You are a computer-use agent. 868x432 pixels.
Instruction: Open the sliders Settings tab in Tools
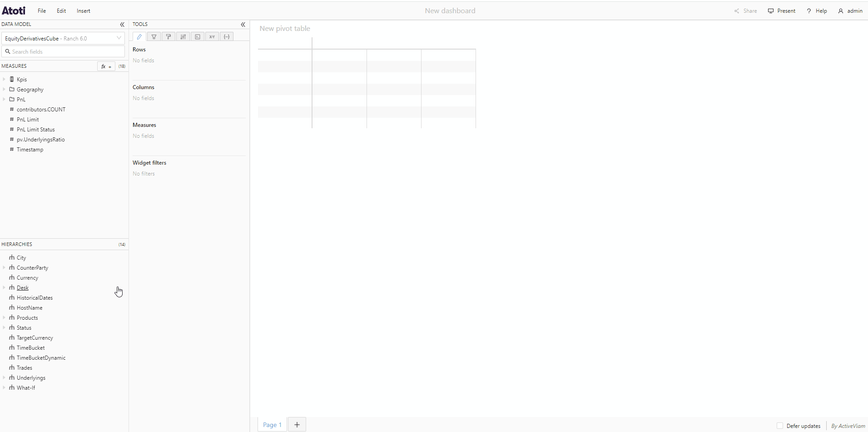[183, 37]
